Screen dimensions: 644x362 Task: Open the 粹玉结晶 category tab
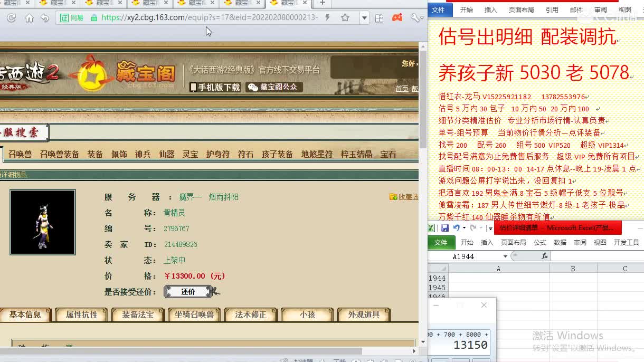(356, 154)
